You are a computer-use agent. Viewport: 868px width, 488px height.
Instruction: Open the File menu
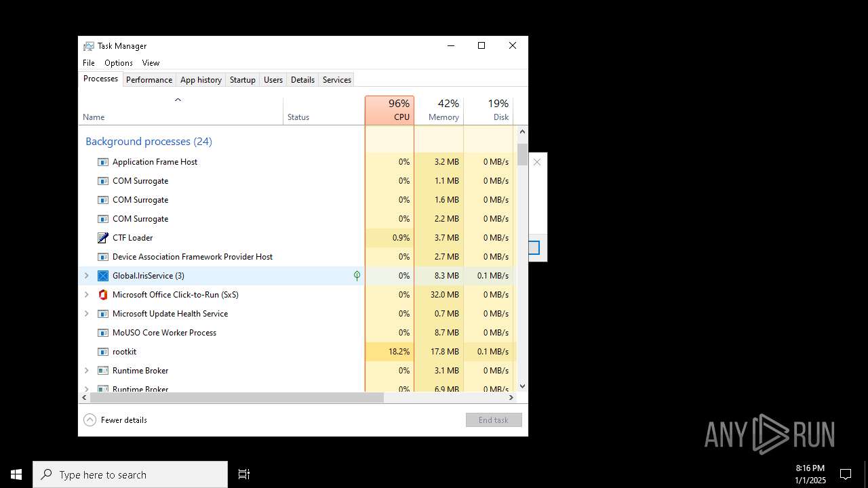click(x=89, y=63)
